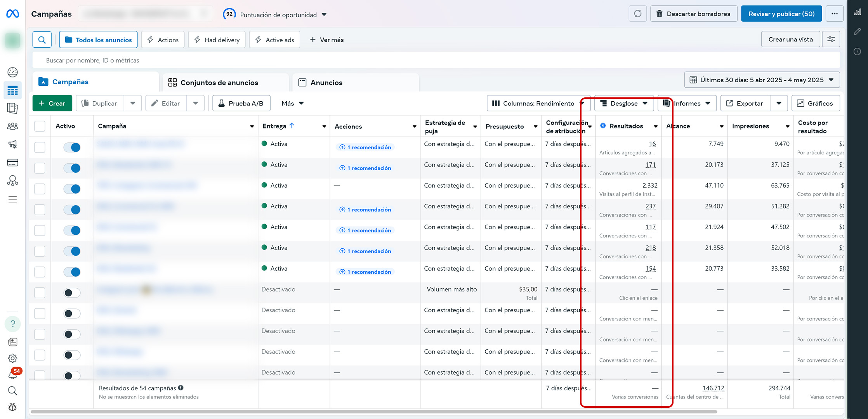Open the bar chart icon in right panel
868x419 pixels.
tap(858, 12)
